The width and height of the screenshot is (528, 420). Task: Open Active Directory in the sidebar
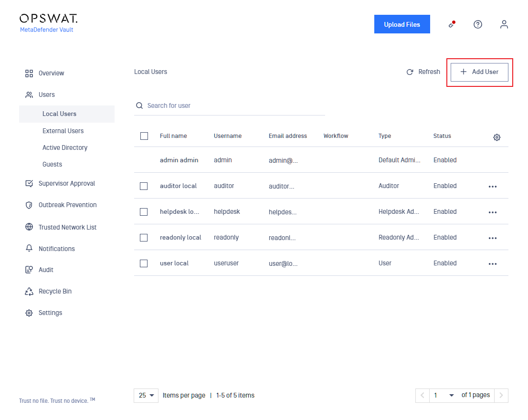click(x=65, y=148)
